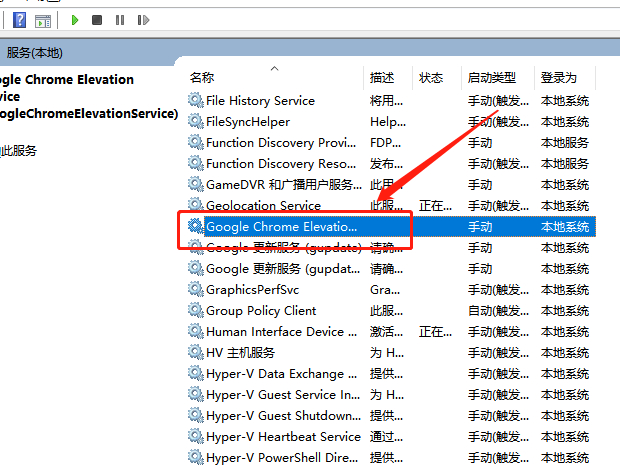Click the gear icon for FileSyncHelper
This screenshot has height=465, width=620.
pyautogui.click(x=195, y=121)
